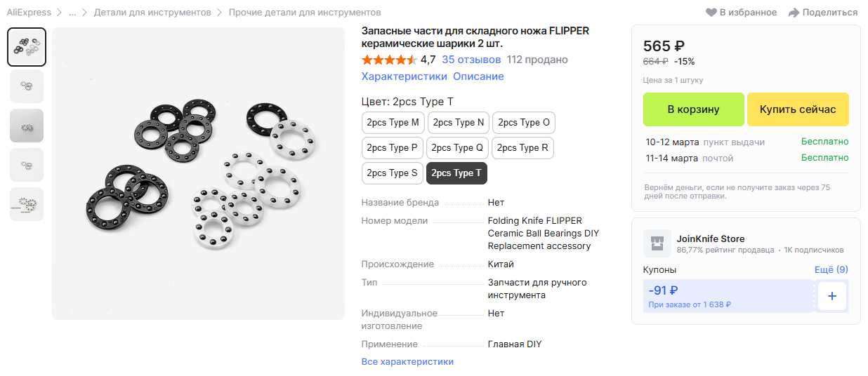Pick the 2pcs Type O variant

pos(524,123)
